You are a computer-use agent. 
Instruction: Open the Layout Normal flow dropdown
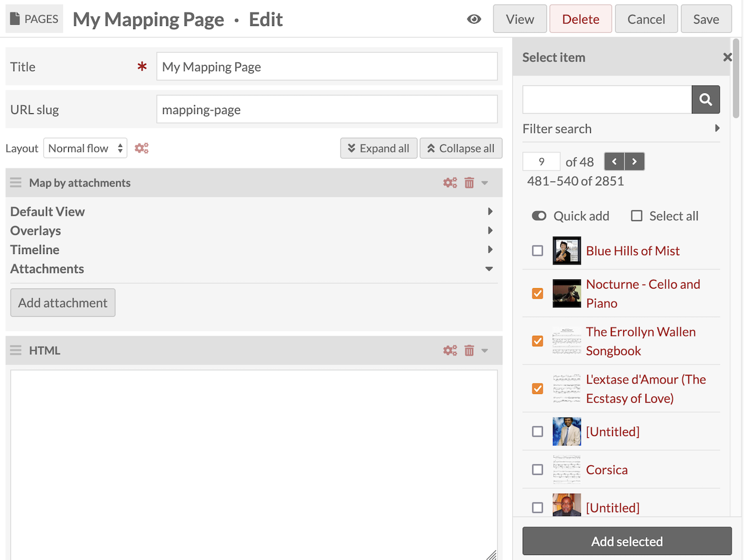(x=86, y=148)
